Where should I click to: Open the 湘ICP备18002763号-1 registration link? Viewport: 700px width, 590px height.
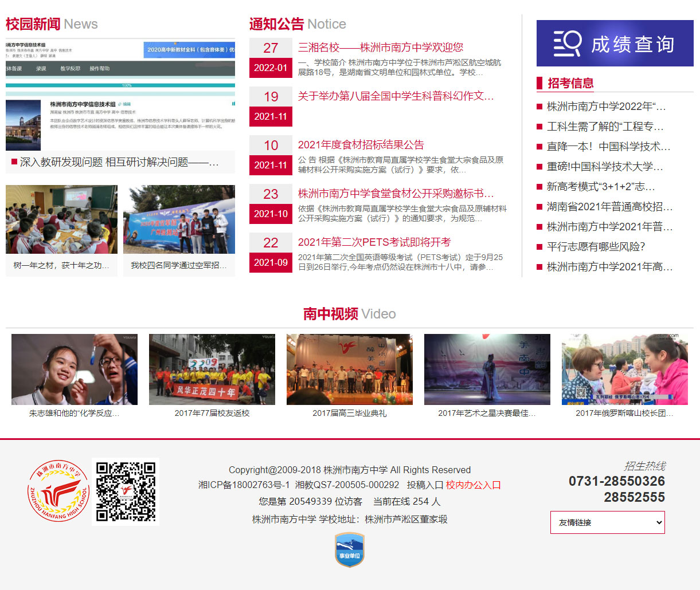point(244,485)
